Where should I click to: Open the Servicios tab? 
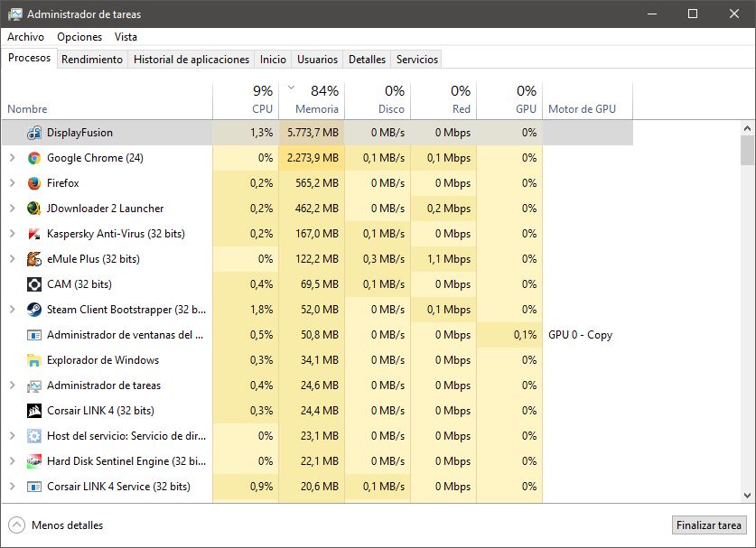click(x=416, y=60)
